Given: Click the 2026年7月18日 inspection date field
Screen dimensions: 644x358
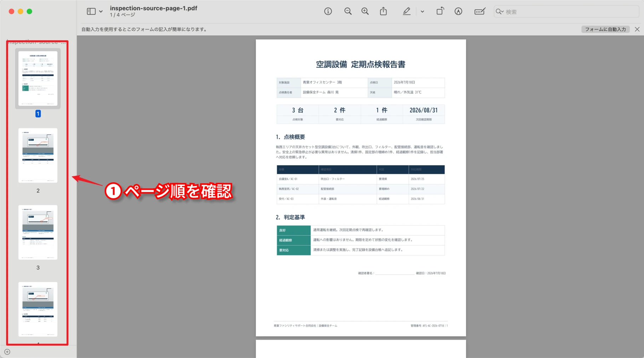Looking at the screenshot, I should click(x=418, y=82).
